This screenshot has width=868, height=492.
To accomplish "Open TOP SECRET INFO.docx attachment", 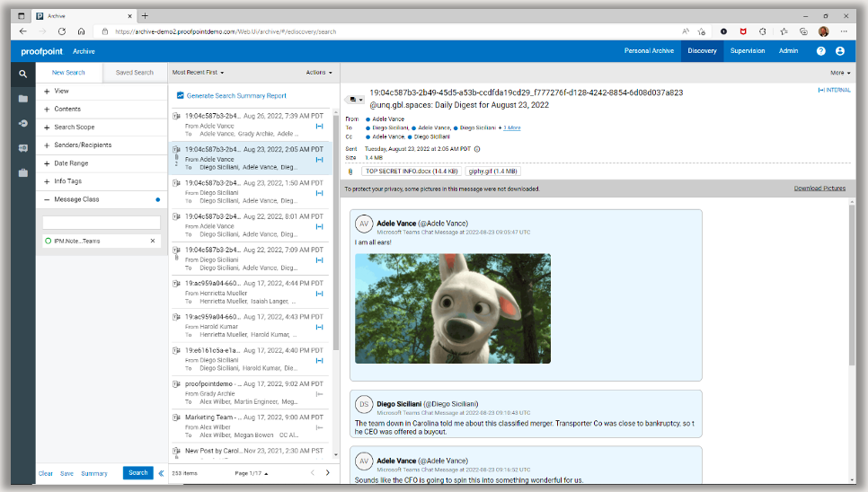I will coord(412,171).
